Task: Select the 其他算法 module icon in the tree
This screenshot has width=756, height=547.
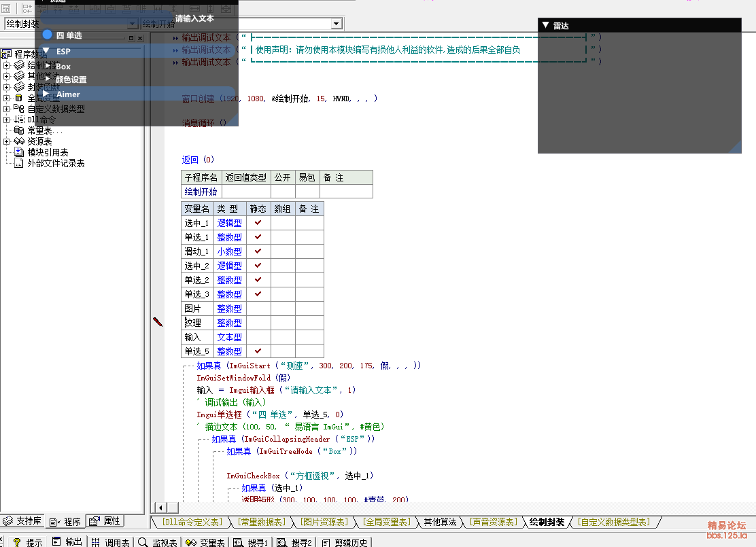Action: (19, 75)
